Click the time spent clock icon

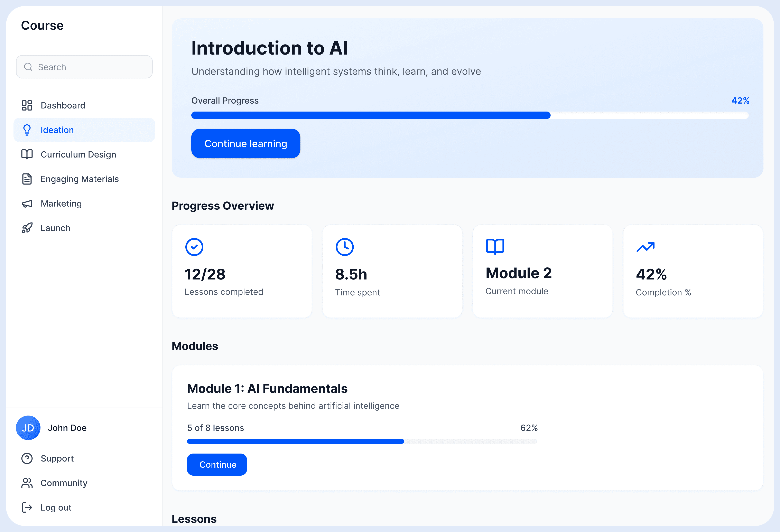pos(345,247)
